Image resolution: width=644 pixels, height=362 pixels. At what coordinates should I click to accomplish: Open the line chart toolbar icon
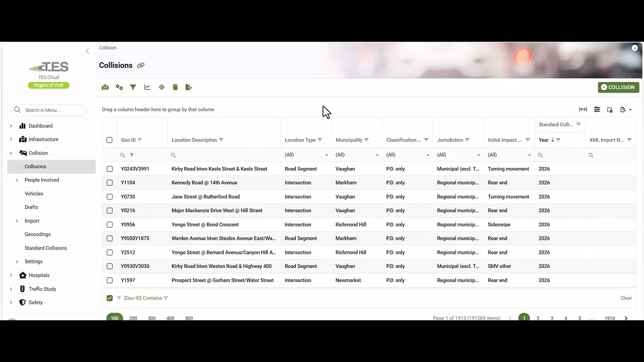147,87
